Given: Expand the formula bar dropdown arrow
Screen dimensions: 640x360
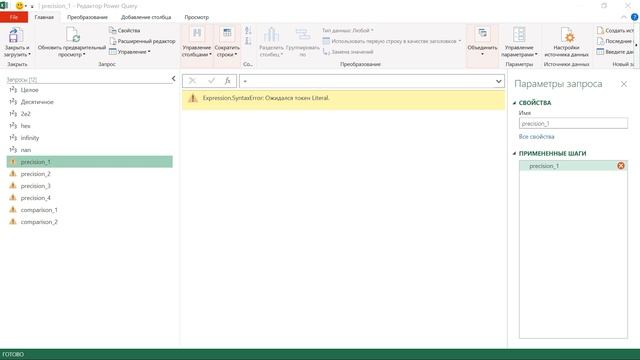Looking at the screenshot, I should coord(498,81).
